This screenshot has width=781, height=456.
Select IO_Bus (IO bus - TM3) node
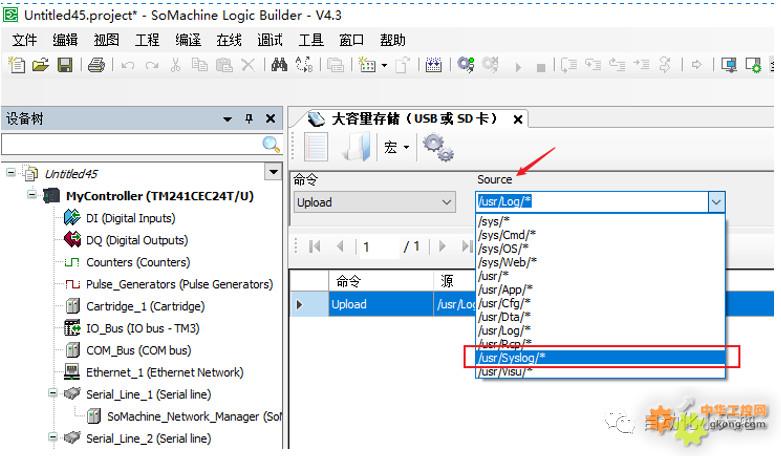point(142,328)
